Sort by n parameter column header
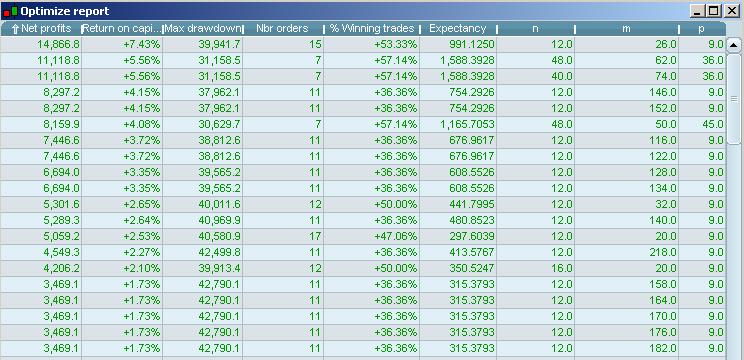This screenshot has height=360, width=744. (x=535, y=28)
